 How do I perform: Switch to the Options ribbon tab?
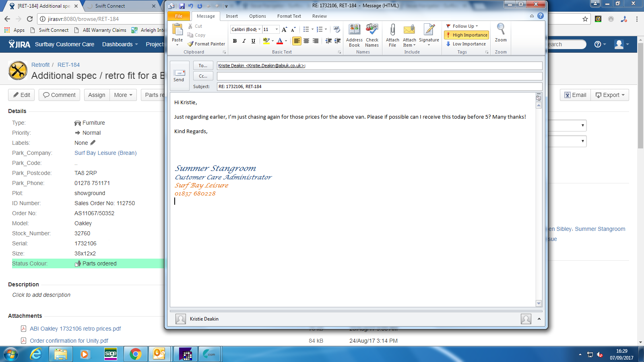tap(258, 16)
